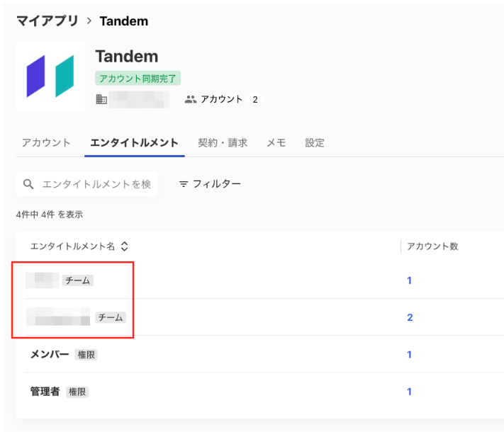Click the entitlement search magnifier icon
Image resolution: width=504 pixels, height=432 pixels.
click(28, 184)
